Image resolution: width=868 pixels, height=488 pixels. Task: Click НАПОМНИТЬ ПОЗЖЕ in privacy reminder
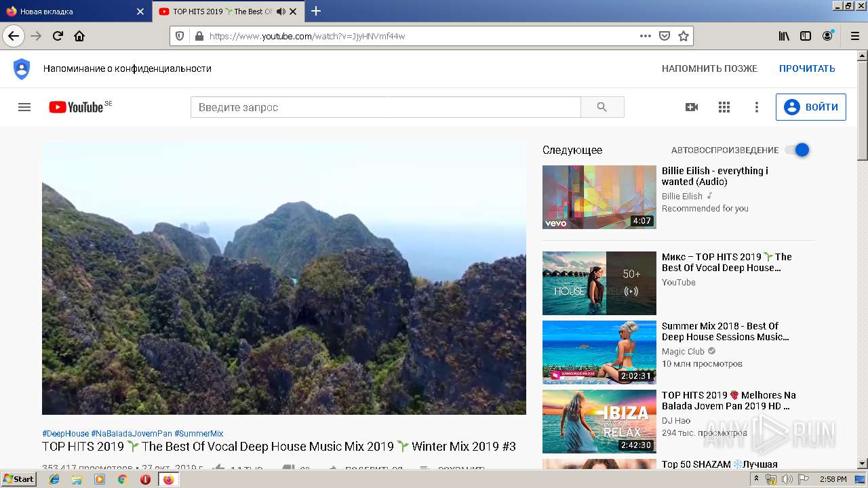(x=709, y=68)
